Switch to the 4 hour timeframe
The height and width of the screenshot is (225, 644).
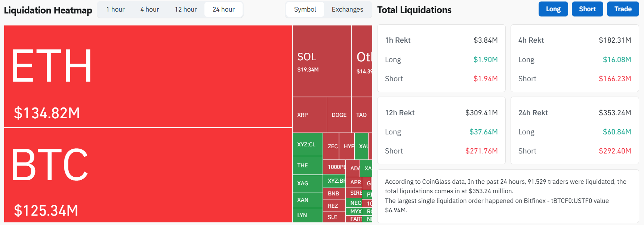pos(150,9)
